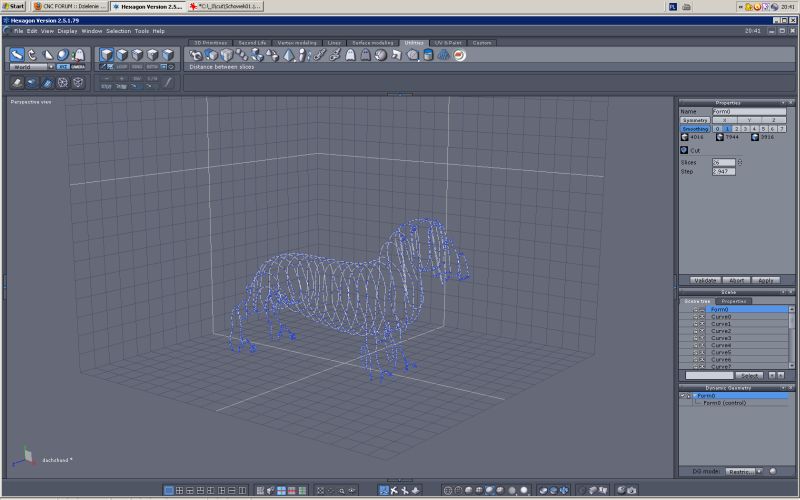Select the blue cylinder utilities tool icon

[x=428, y=55]
